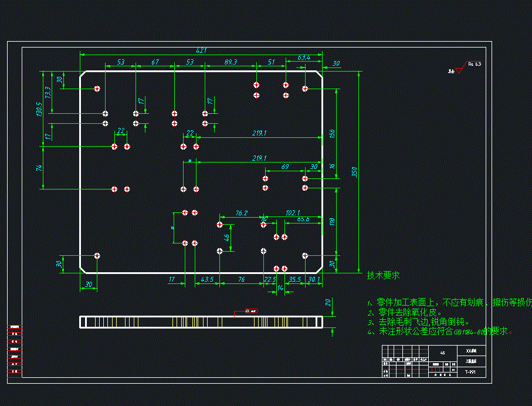Select note line 零件去除氧化皮

coord(405,312)
